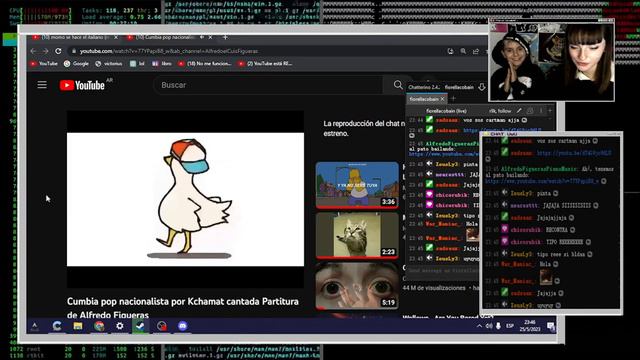The height and width of the screenshot is (360, 640).
Task: Click the dancing duck video player
Action: 185,199
